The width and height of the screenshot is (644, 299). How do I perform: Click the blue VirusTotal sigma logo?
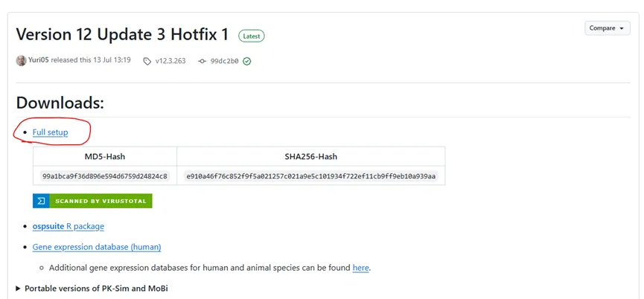pos(41,201)
